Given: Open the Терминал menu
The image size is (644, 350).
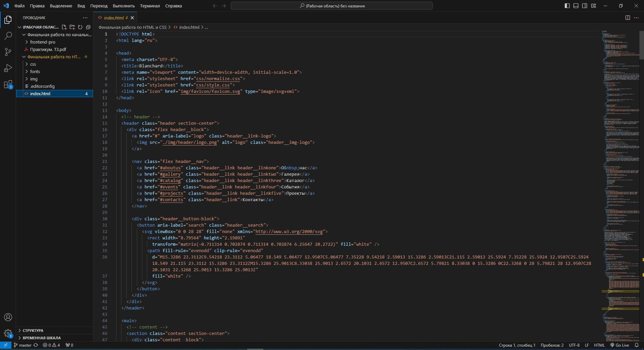Looking at the screenshot, I should (x=150, y=6).
